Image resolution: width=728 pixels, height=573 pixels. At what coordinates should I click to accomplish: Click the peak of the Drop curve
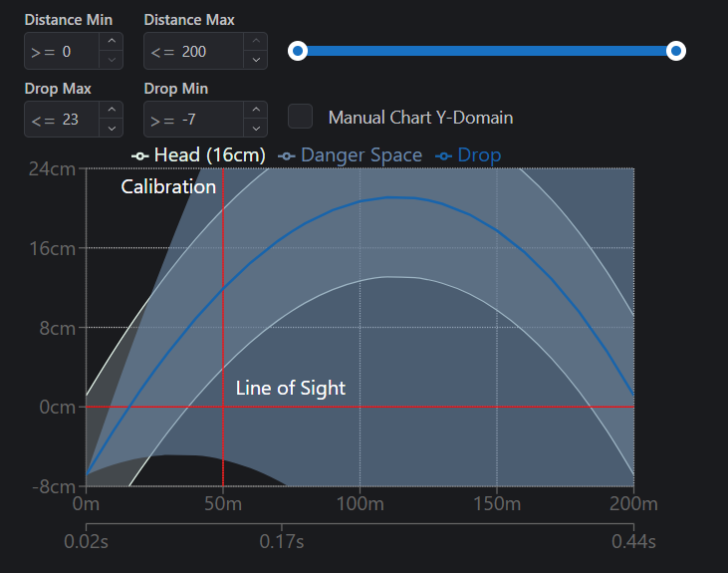393,197
